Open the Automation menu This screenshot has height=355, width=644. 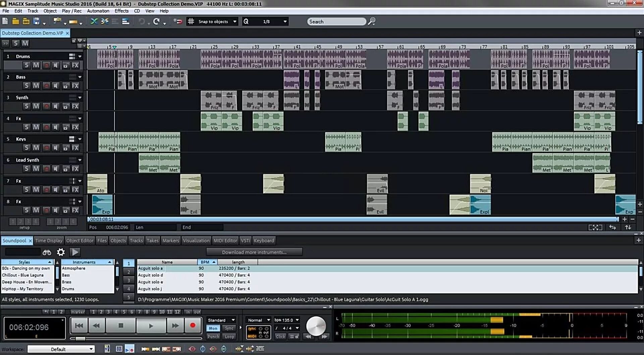click(98, 11)
